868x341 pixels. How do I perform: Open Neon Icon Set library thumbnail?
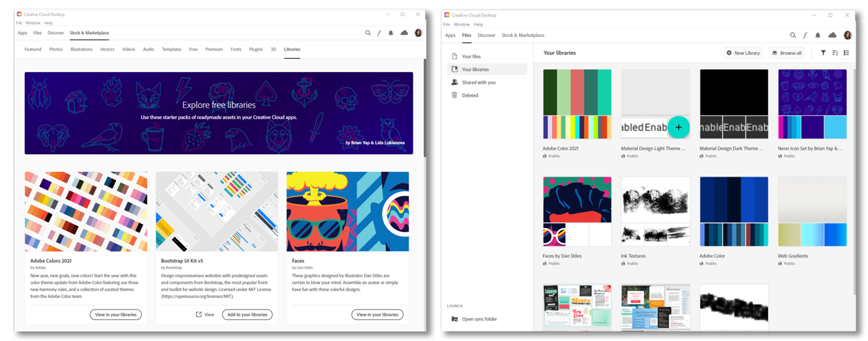812,104
